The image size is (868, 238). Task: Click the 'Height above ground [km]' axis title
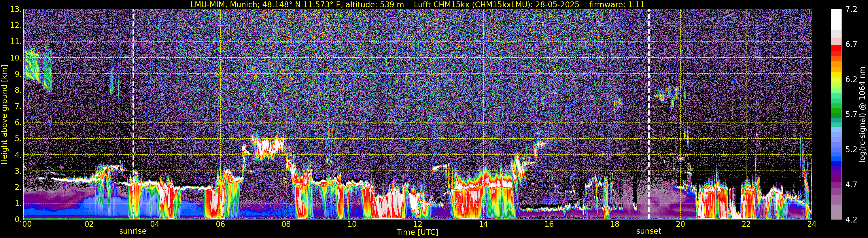pos(4,114)
